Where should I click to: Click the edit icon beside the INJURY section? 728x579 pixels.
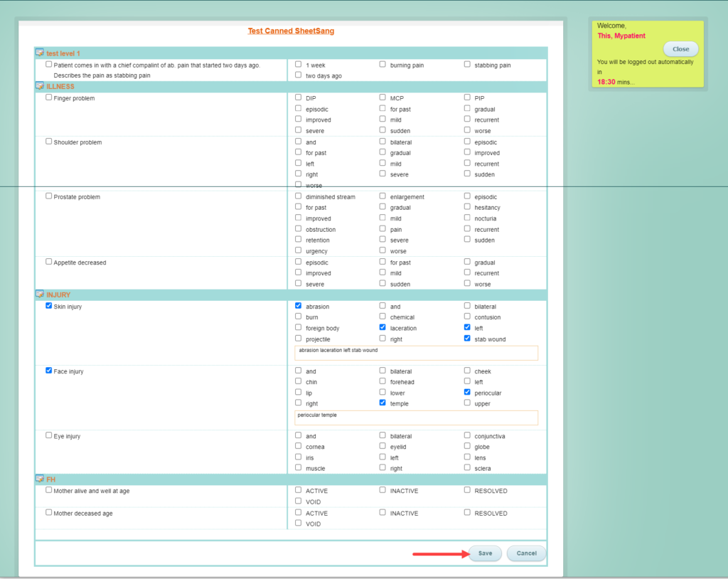40,294
